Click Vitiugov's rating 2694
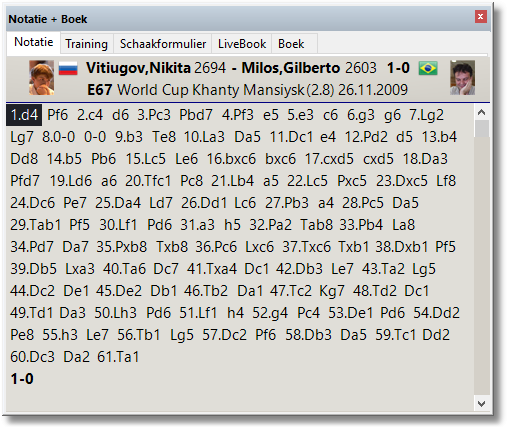508x430 pixels. [210, 68]
